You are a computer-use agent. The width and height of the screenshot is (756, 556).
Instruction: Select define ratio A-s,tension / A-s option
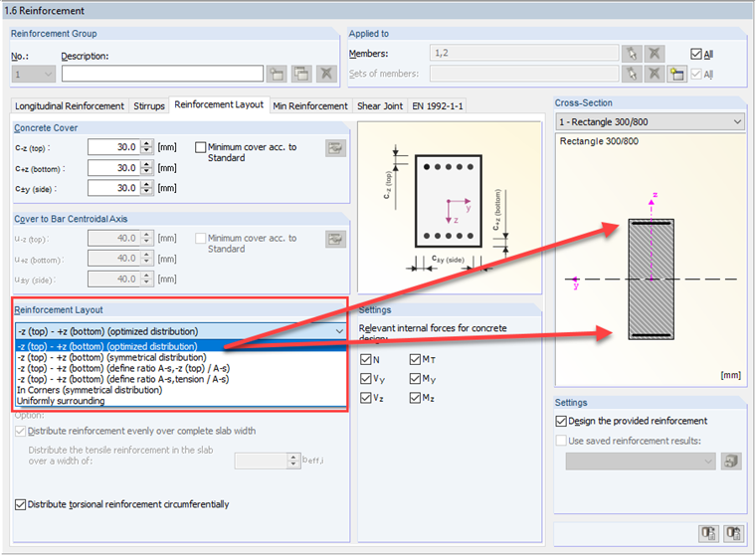(181, 379)
